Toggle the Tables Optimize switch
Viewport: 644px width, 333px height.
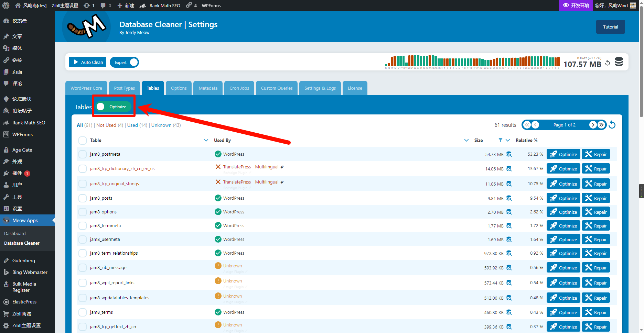click(x=113, y=107)
